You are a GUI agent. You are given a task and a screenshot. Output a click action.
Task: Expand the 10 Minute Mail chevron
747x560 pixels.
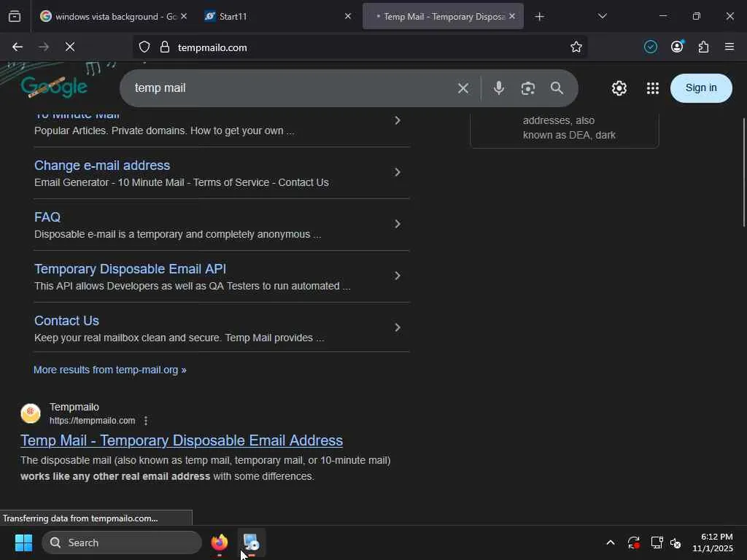click(398, 120)
